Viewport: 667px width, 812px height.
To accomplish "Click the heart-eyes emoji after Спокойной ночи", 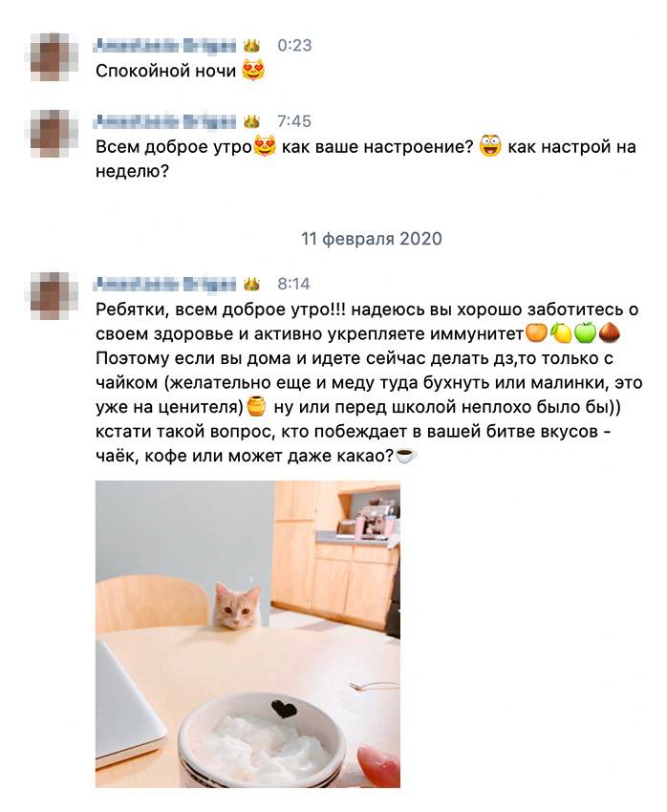I will [x=253, y=71].
